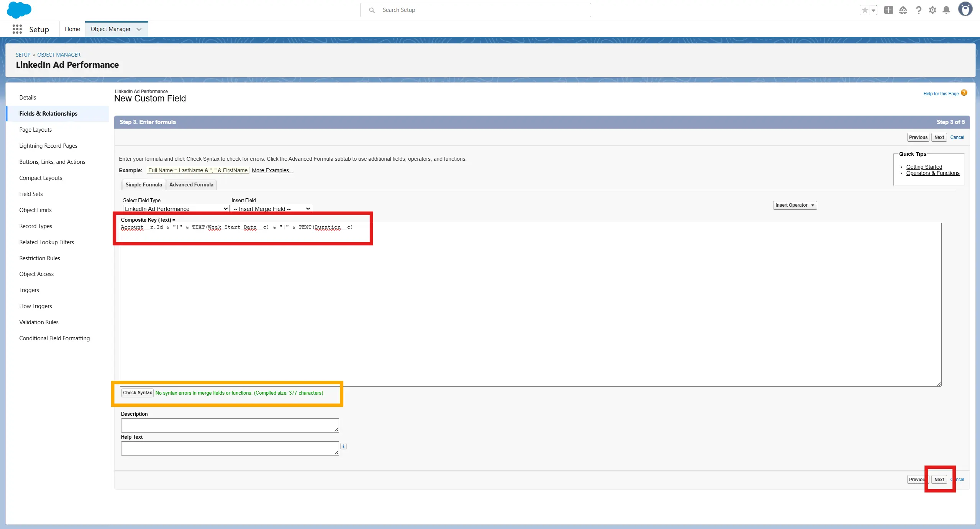Screen dimensions: 980x529
Task: Open the Trailhead guidance icon
Action: pyautogui.click(x=903, y=10)
